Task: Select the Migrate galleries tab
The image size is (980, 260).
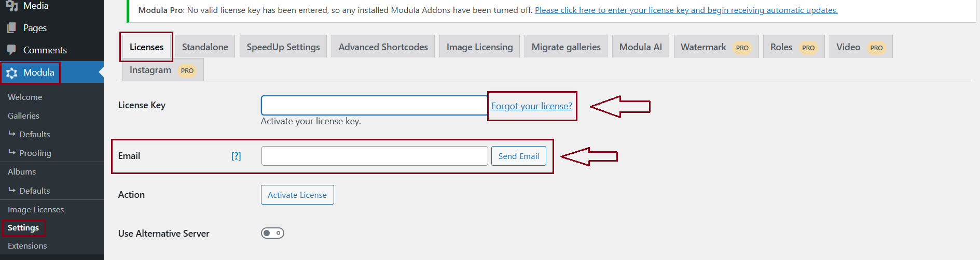Action: tap(566, 47)
